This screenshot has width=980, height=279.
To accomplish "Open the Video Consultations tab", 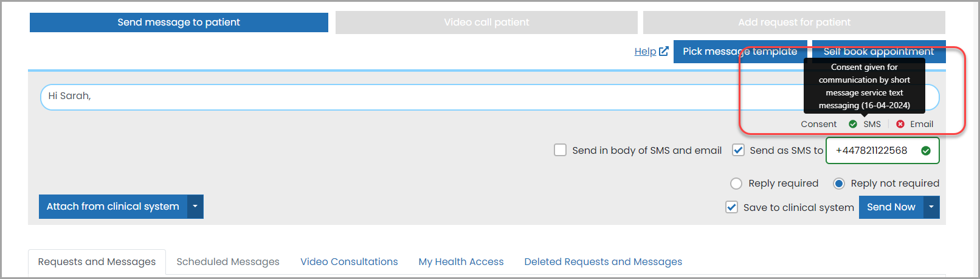I will coord(349,262).
